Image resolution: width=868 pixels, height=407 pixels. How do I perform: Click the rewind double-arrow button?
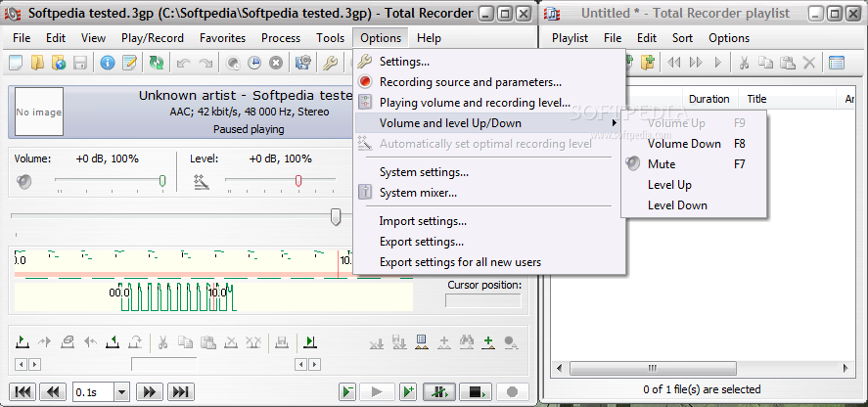[x=53, y=392]
